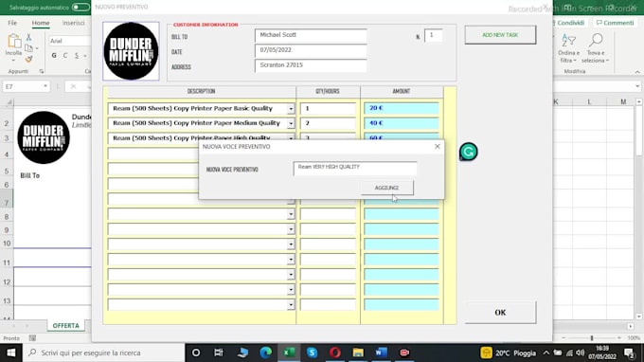Adjust the Excel zoom slider
Screen dimensions: 644x362
[x=592, y=337]
